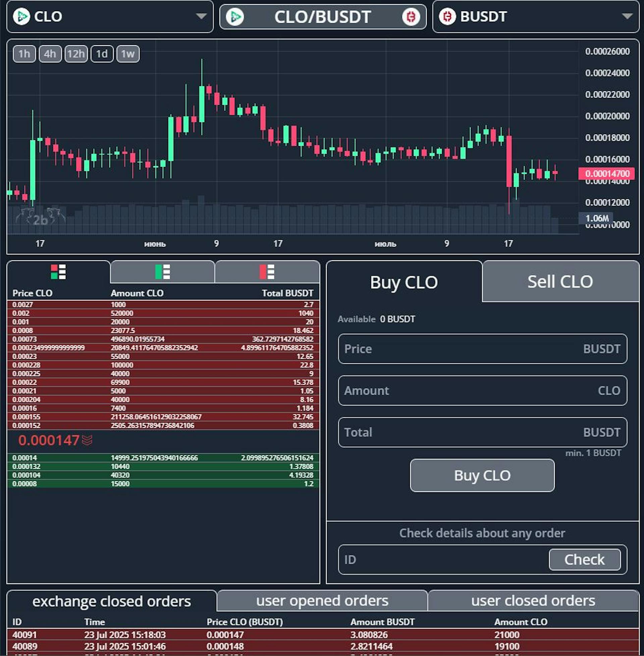The width and height of the screenshot is (644, 656).
Task: Click the CLO logo on the pair button
Action: click(x=235, y=16)
